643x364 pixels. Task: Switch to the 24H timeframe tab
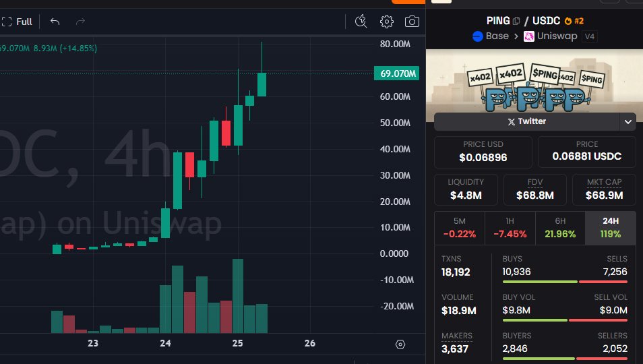pos(610,228)
